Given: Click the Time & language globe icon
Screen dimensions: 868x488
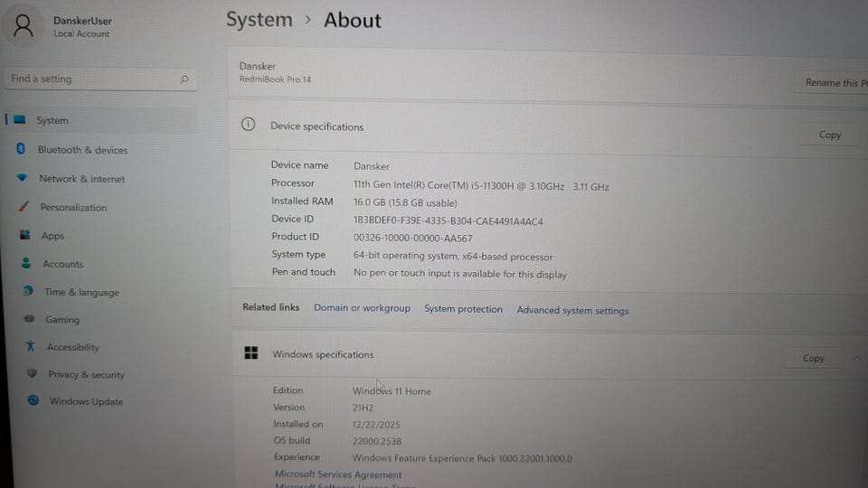Looking at the screenshot, I should 28,290.
